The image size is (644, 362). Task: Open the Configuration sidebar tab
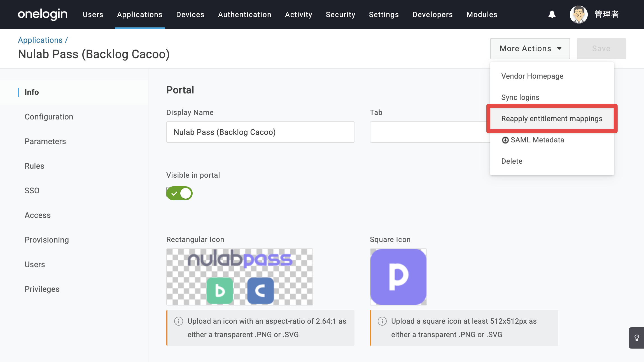pyautogui.click(x=74, y=117)
